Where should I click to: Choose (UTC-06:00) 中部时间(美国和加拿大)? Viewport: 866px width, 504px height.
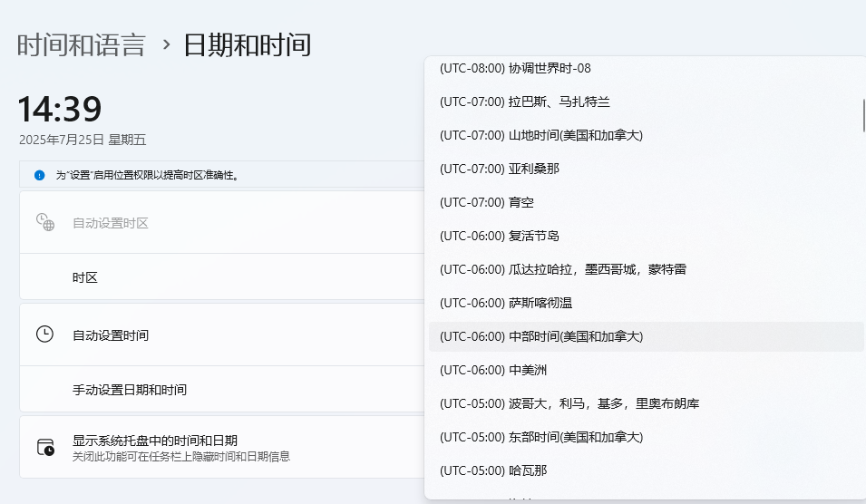click(x=540, y=336)
